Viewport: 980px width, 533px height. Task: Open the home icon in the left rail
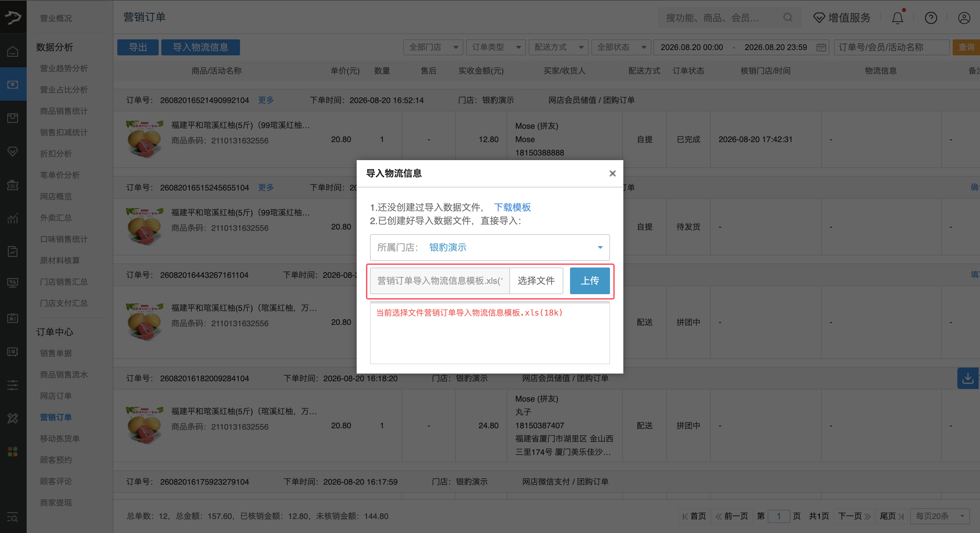pyautogui.click(x=13, y=51)
